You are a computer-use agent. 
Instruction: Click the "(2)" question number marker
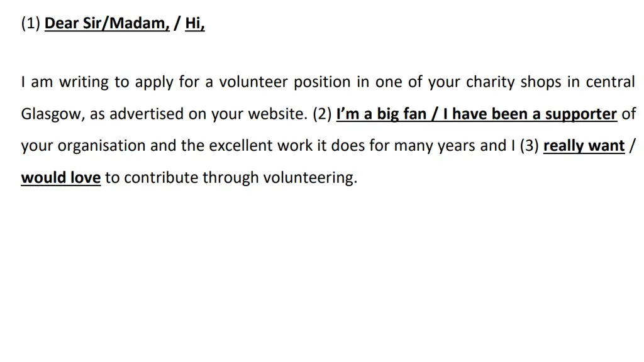[322, 114]
